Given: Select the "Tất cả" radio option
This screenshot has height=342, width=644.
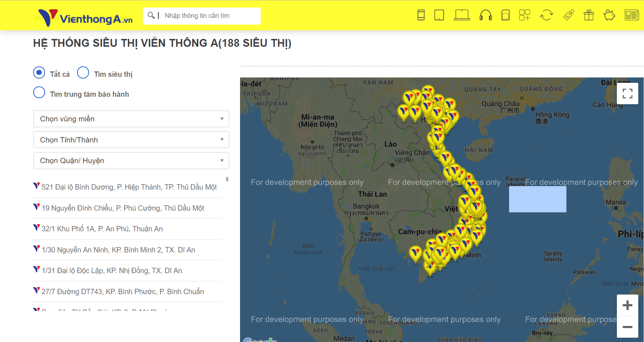Looking at the screenshot, I should 39,72.
